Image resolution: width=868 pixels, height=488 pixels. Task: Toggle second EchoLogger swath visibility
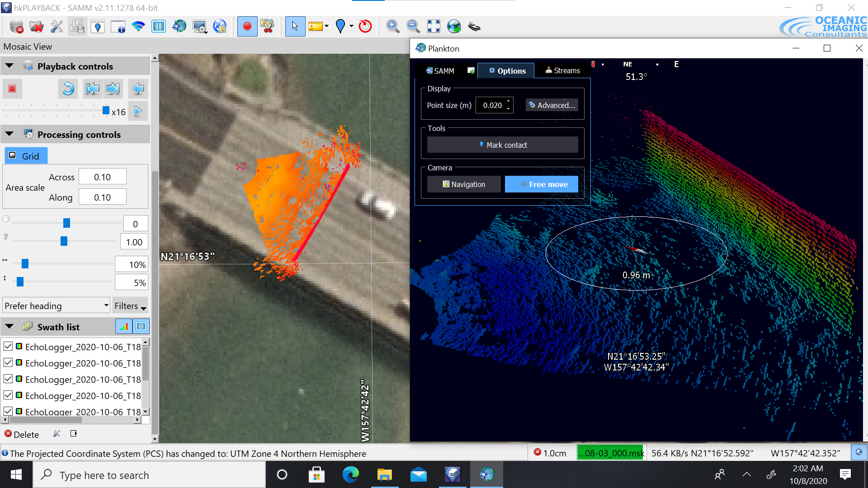click(7, 362)
